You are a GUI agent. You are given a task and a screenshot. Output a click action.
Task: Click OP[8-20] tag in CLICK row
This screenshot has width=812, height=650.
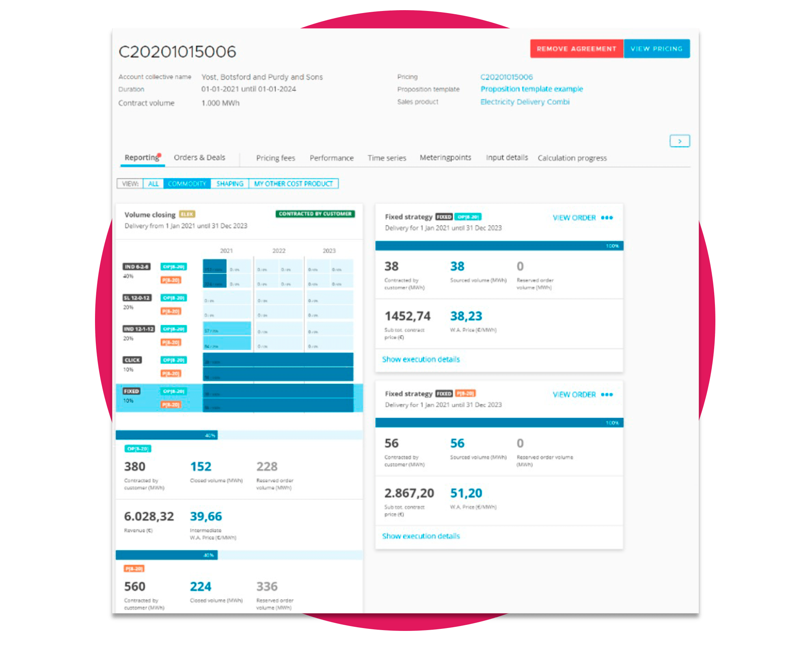pos(173,360)
